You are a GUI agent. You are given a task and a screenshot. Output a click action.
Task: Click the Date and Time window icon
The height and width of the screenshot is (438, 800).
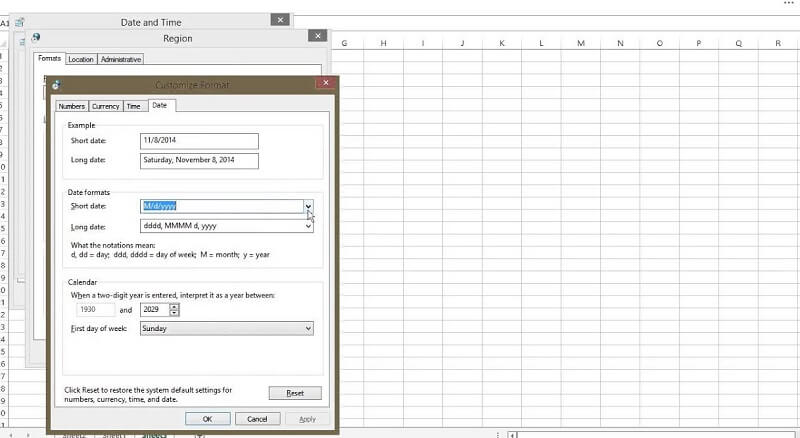click(x=19, y=19)
